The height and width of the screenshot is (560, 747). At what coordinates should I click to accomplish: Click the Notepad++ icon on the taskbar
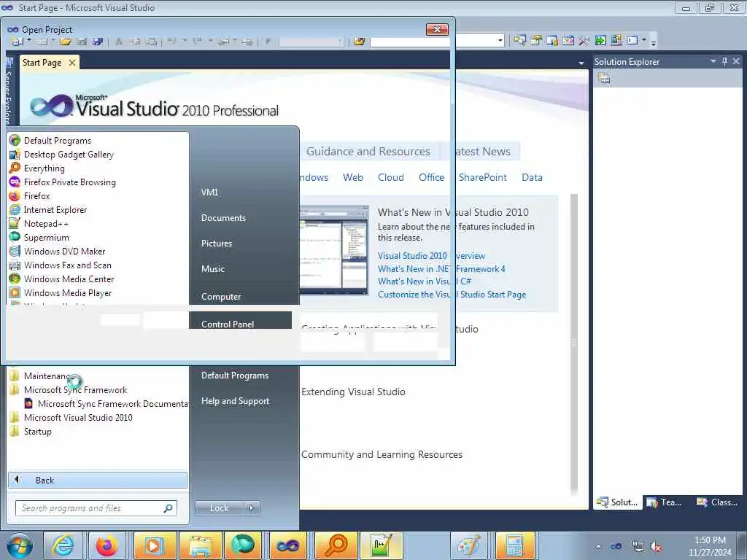[x=381, y=545]
